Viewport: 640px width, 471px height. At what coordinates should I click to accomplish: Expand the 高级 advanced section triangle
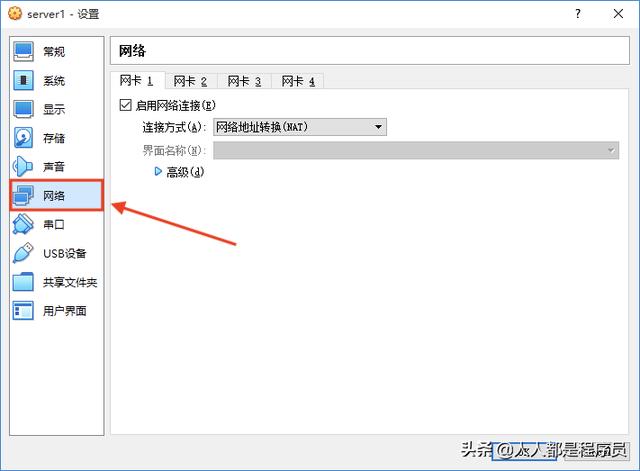pyautogui.click(x=158, y=171)
